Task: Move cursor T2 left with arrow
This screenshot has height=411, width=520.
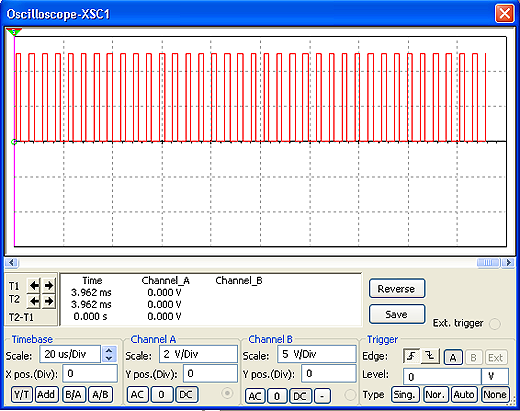Action: coord(34,301)
